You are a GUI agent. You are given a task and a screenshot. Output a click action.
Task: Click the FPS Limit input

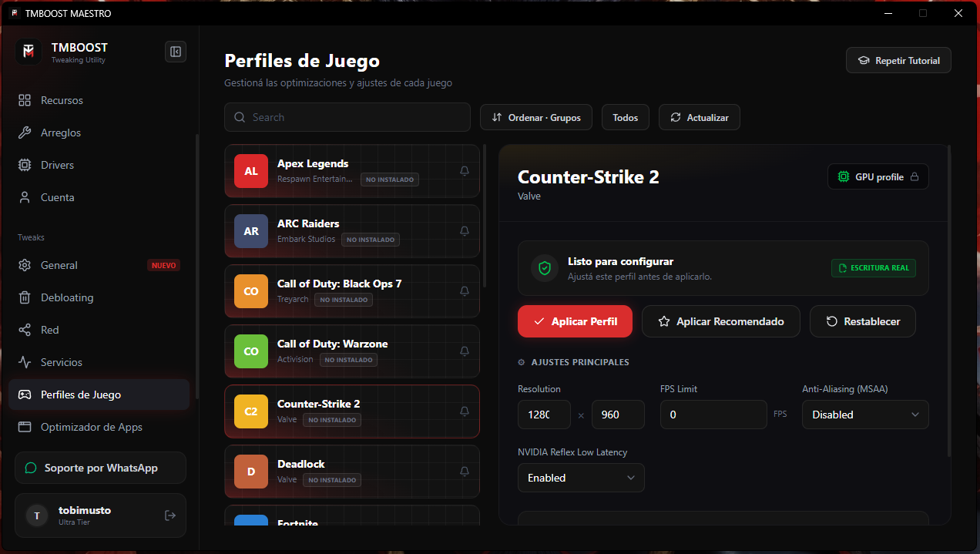(713, 415)
